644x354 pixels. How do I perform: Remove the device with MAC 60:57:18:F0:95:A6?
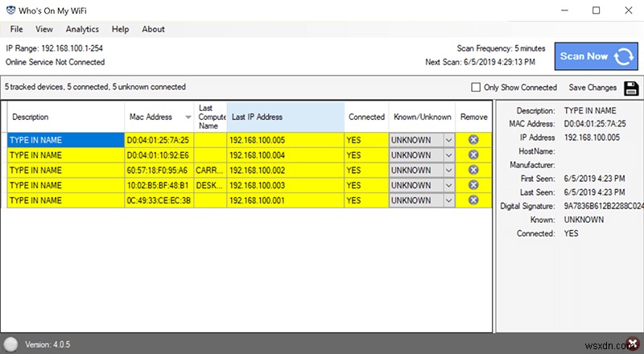[x=473, y=170]
